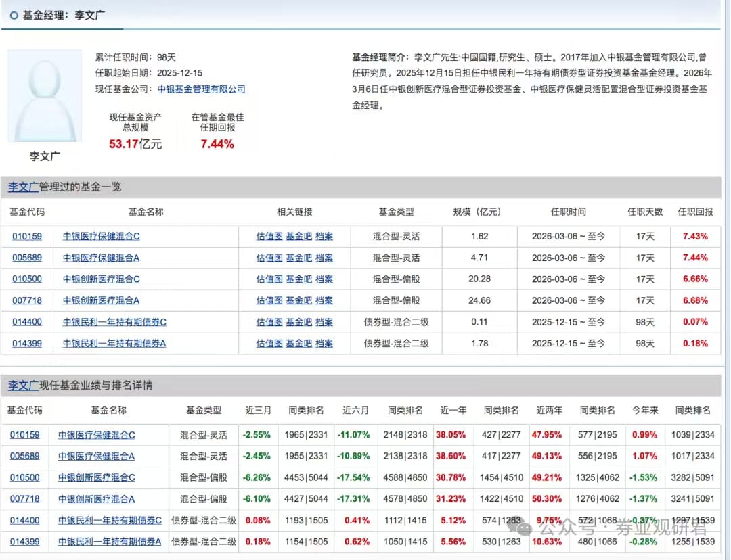
Task: Click 李文广 link in 管理过的基金一览 heading
Action: [x=23, y=187]
